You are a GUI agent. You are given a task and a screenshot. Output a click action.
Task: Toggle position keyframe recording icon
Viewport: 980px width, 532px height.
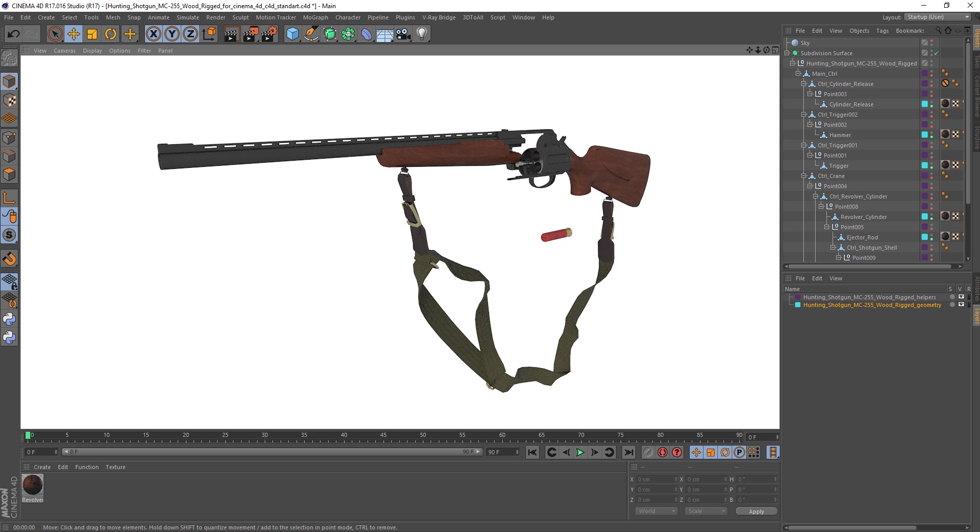(696, 452)
